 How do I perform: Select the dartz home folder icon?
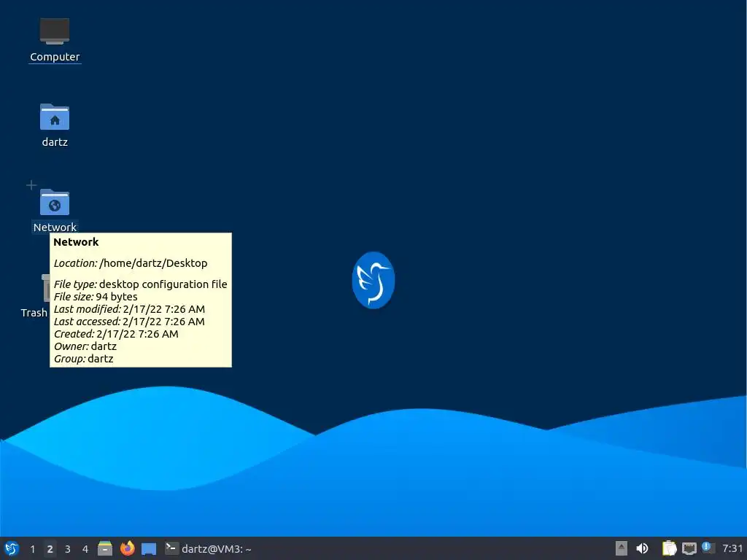click(x=54, y=117)
